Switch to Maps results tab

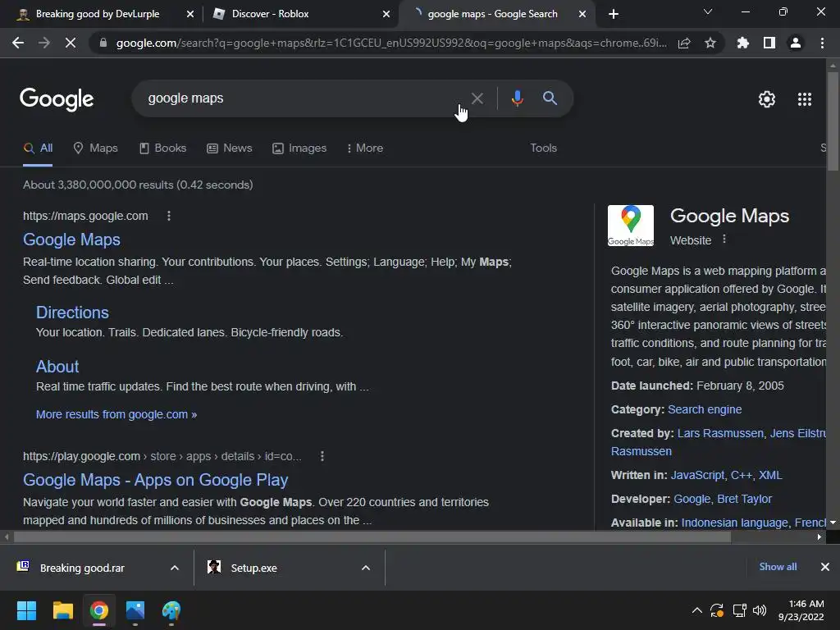pos(95,148)
